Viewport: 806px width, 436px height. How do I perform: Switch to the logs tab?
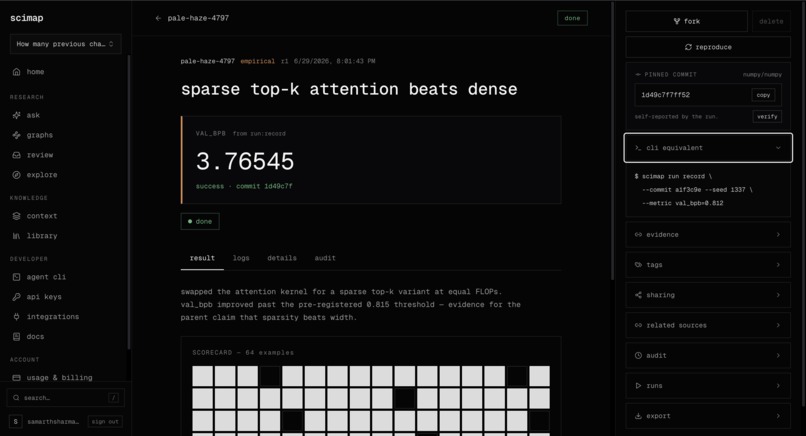click(x=241, y=258)
